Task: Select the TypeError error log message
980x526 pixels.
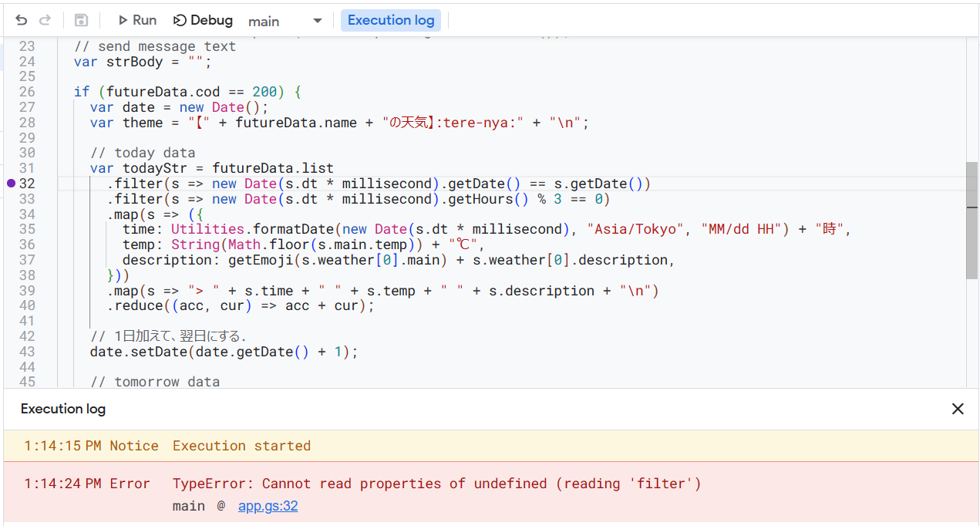Action: tap(436, 484)
